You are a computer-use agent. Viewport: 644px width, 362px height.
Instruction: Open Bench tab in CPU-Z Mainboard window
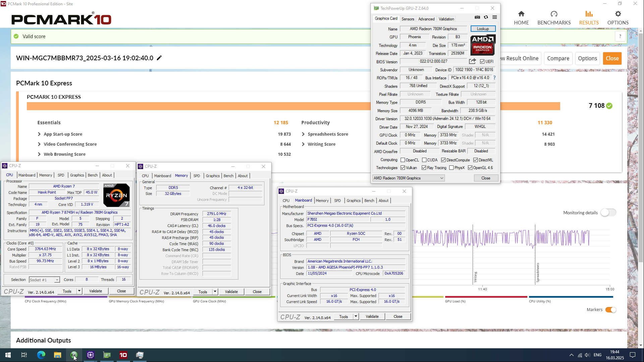point(369,201)
